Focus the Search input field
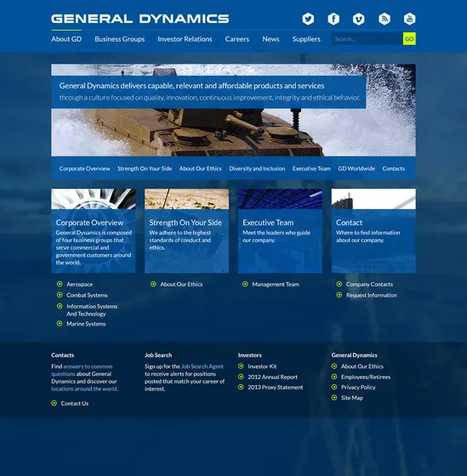 click(x=367, y=39)
